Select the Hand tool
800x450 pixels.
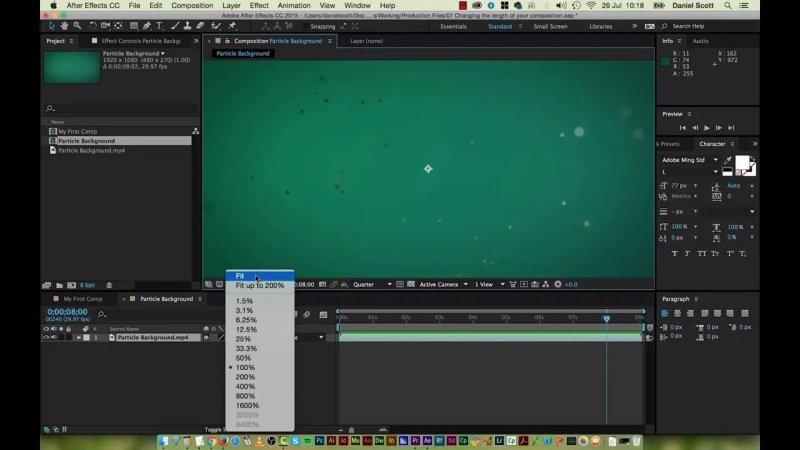click(64, 26)
